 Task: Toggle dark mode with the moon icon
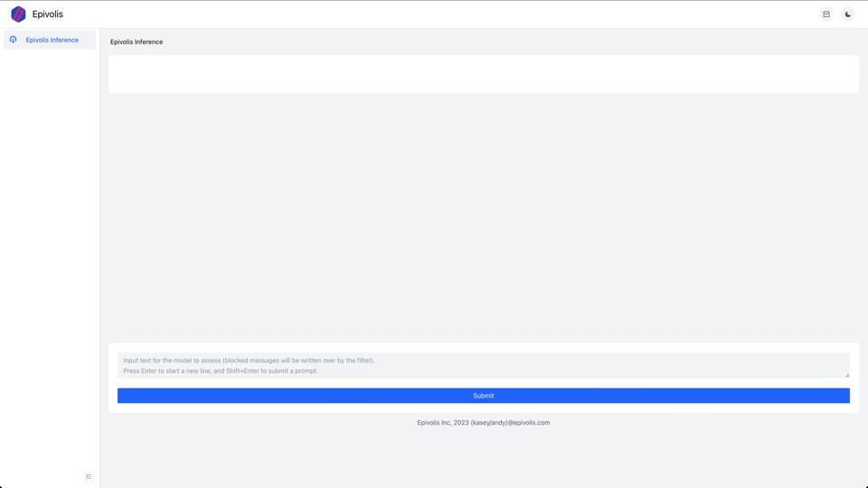coord(847,14)
